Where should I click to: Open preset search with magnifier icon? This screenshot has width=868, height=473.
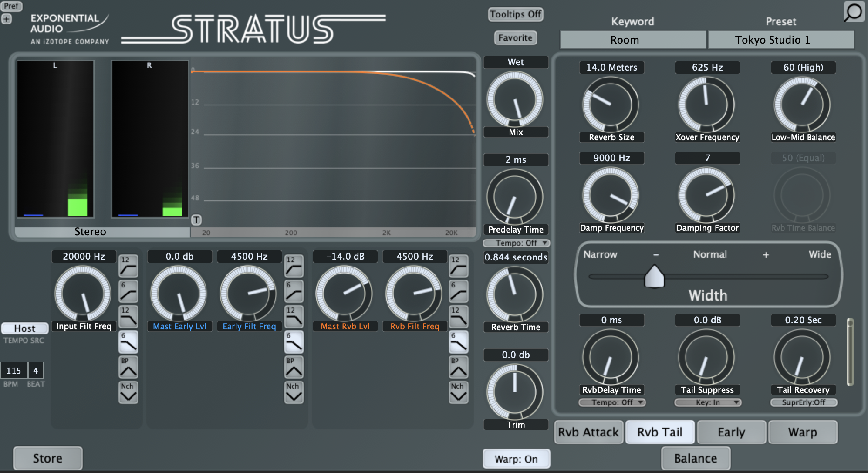[853, 12]
